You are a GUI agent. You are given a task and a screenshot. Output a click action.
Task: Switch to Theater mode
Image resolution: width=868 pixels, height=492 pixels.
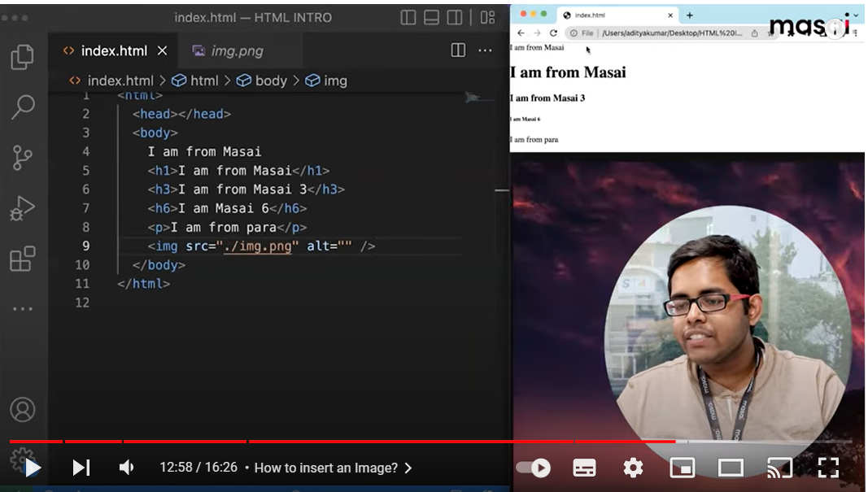point(731,468)
